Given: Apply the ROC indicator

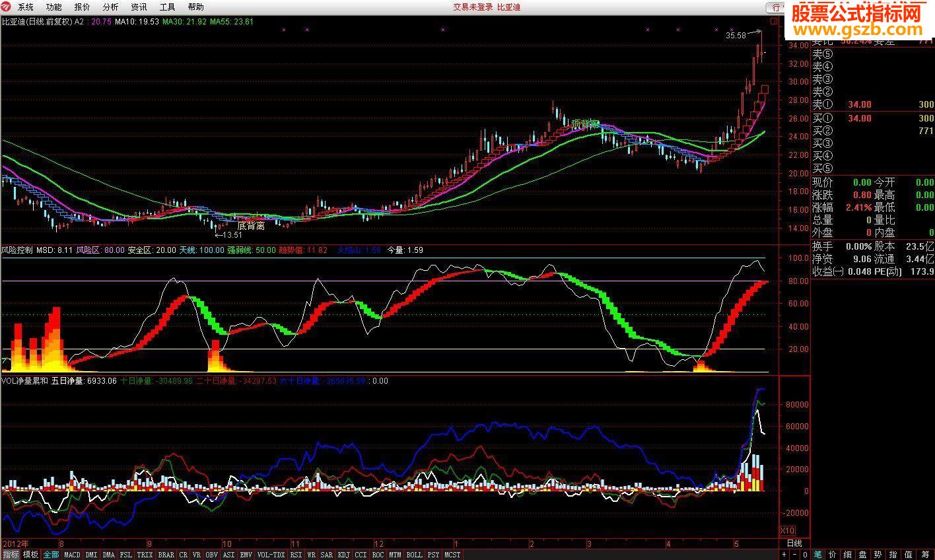Looking at the screenshot, I should (378, 555).
